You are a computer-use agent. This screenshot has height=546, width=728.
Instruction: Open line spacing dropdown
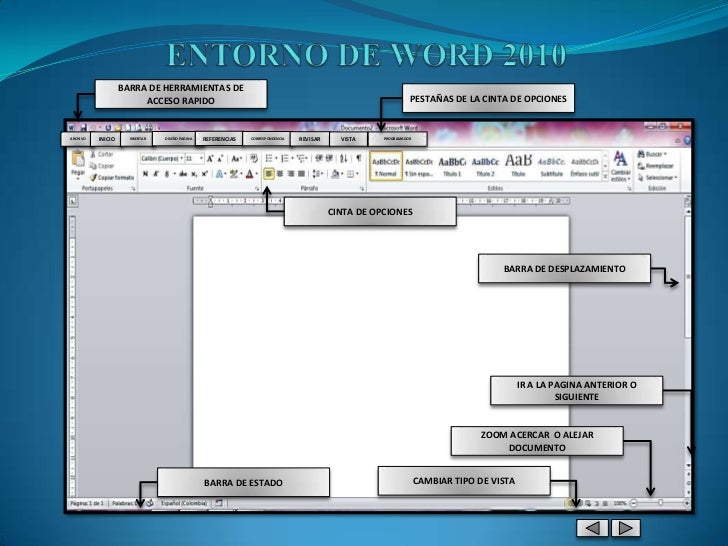(x=318, y=174)
